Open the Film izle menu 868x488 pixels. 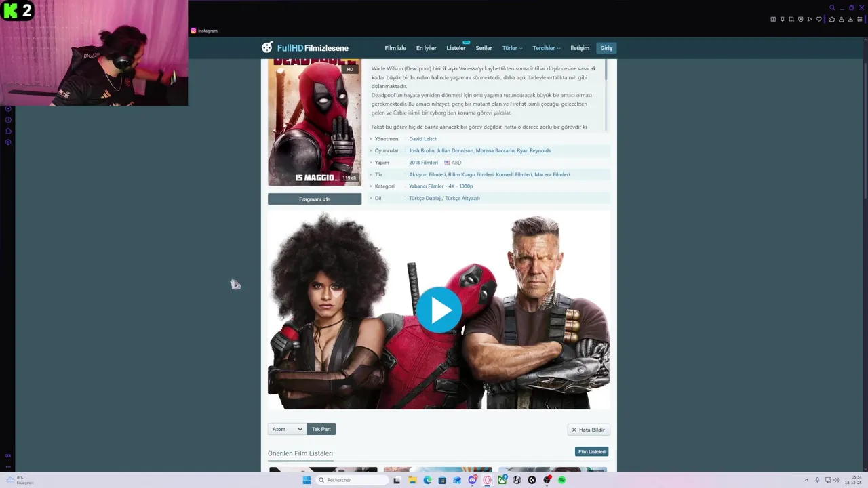[395, 48]
